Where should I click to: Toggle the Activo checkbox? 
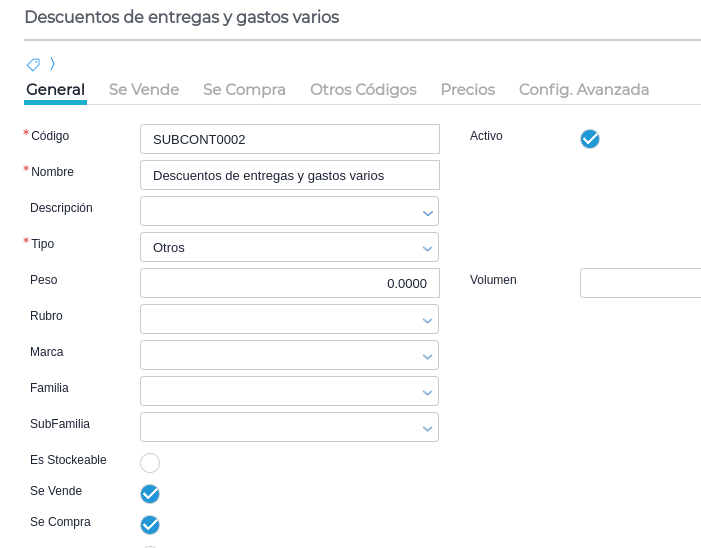click(590, 139)
